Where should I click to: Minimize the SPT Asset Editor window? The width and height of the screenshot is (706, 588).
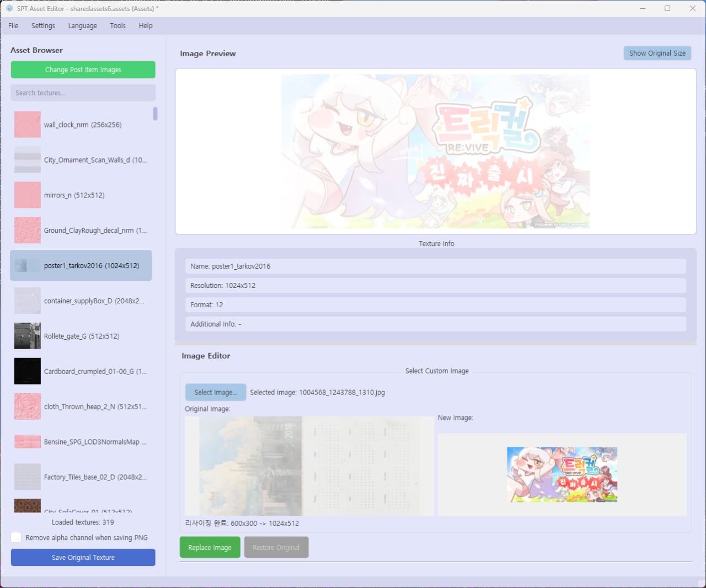click(643, 8)
